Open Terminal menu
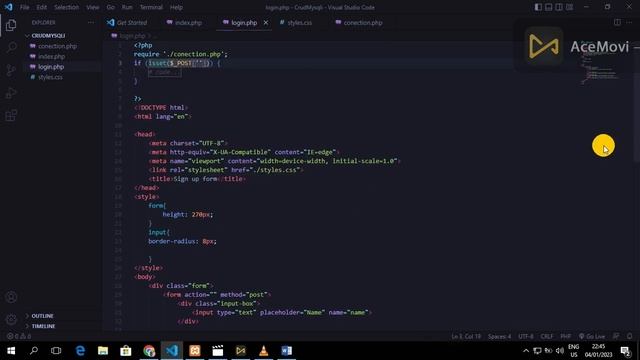Viewport: 640px width, 360px height. (x=151, y=7)
